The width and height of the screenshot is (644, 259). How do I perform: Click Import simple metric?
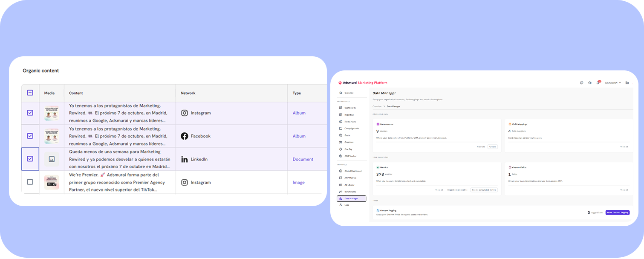(x=457, y=190)
